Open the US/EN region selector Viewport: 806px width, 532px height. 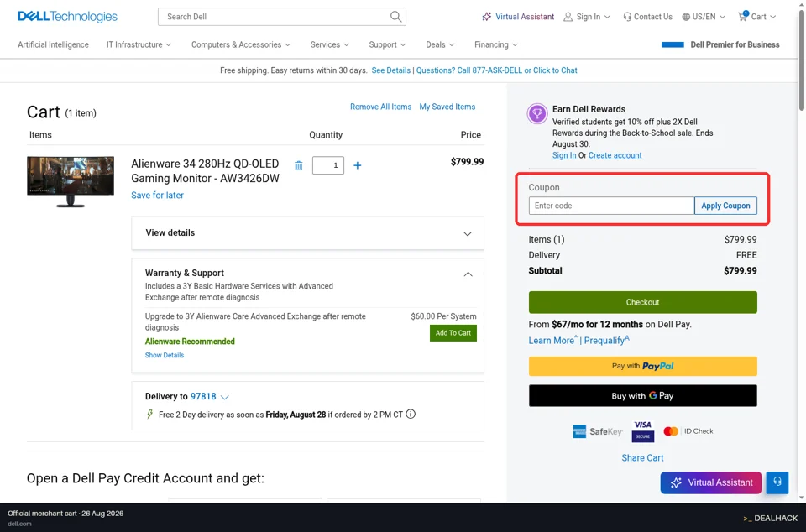click(x=704, y=17)
